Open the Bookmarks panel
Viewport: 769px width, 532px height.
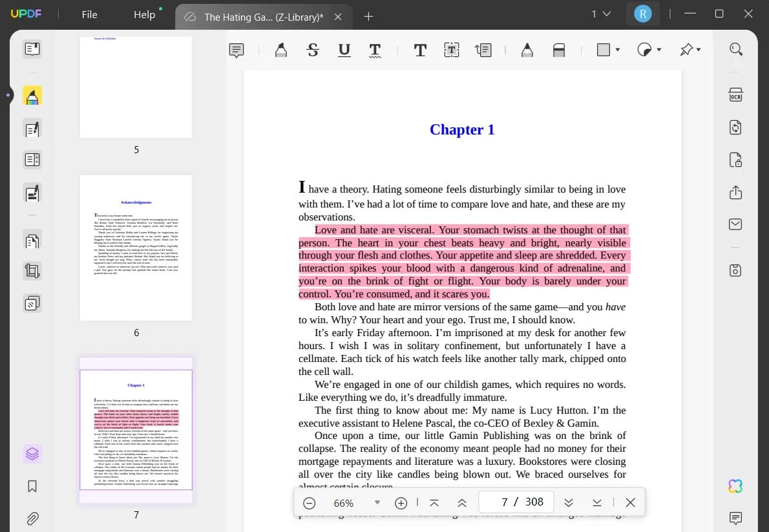point(32,486)
